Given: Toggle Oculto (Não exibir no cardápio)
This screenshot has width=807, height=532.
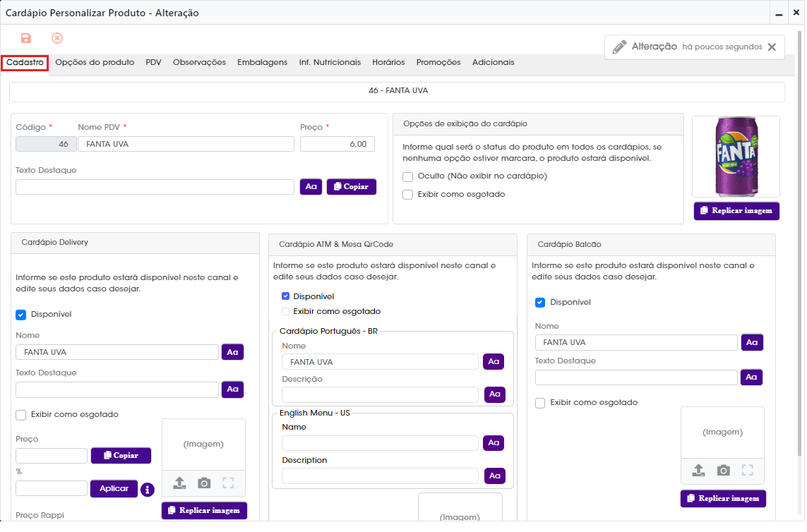Looking at the screenshot, I should tap(407, 177).
